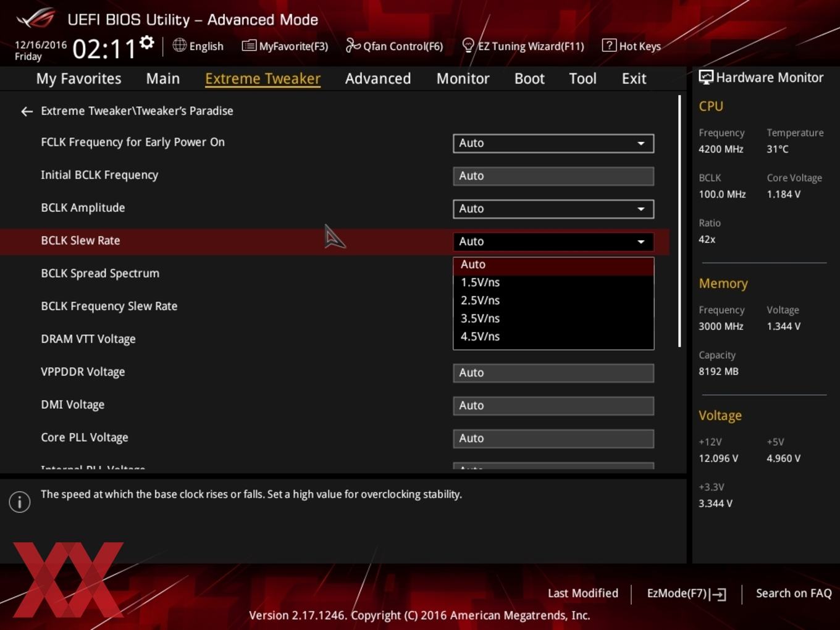Click CPU temperature value 31°C
840x630 pixels.
(x=778, y=149)
